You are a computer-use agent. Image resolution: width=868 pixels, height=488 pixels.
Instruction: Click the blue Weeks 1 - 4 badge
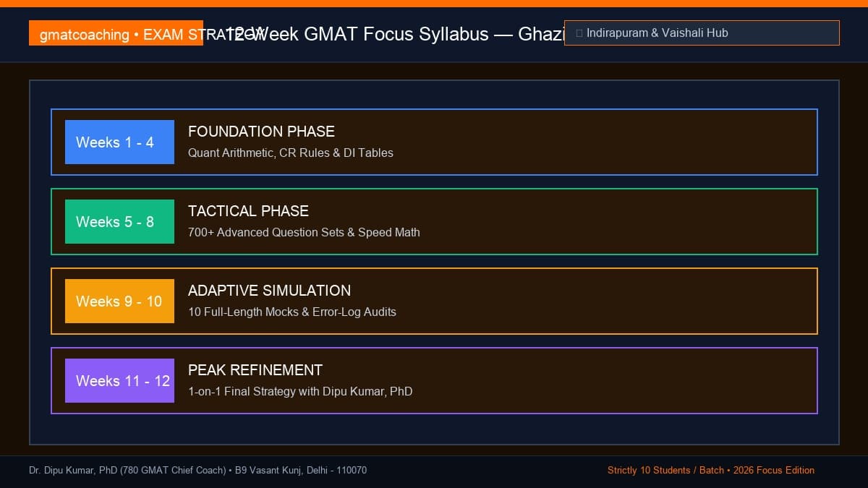tap(119, 142)
